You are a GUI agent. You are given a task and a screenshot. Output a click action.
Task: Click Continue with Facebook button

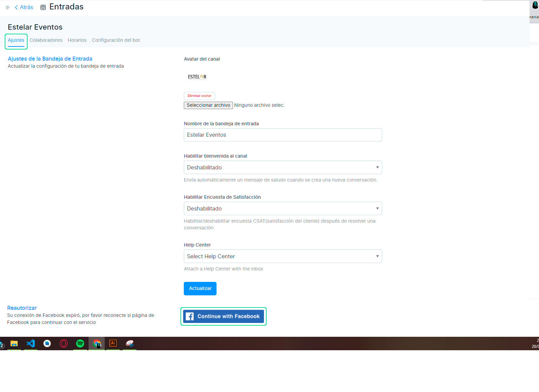[224, 316]
